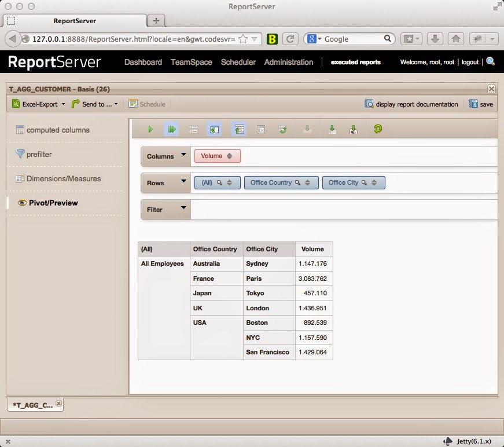Screen dimensions: 504x447
Task: Close the *T_AGG_C... bottom tab
Action: (x=58, y=403)
